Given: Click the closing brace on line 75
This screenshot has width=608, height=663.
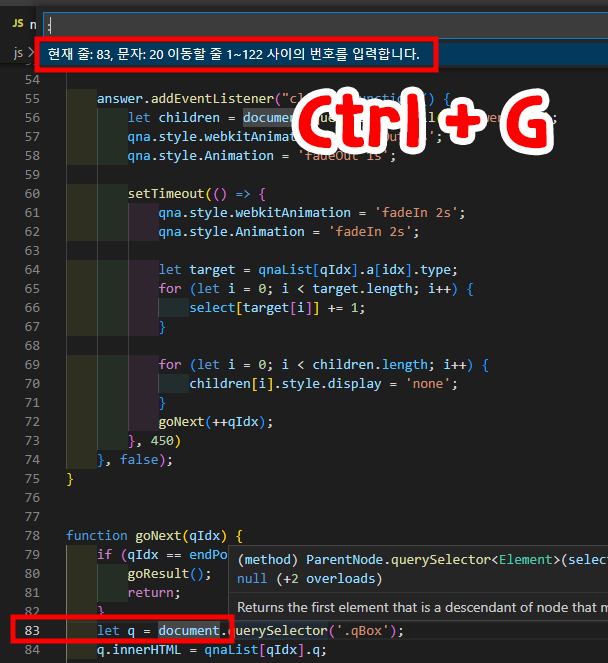Looking at the screenshot, I should (70, 479).
